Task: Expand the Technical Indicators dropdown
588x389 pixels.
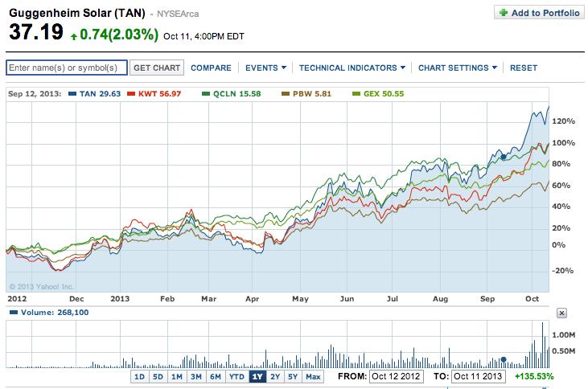Action: 352,68
